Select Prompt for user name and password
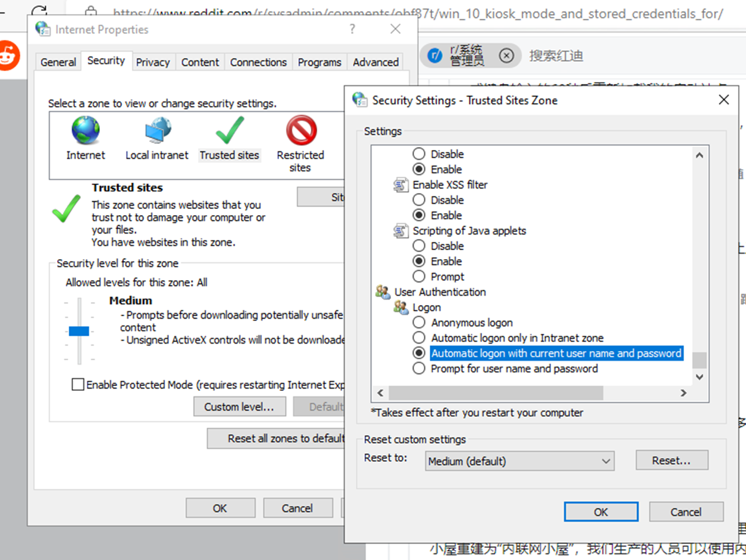Screen dimensions: 746x560 point(419,368)
